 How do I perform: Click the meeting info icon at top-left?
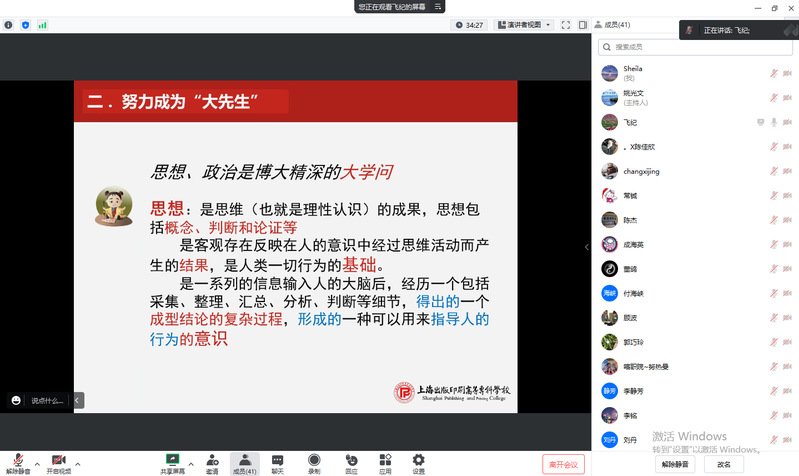pos(9,25)
